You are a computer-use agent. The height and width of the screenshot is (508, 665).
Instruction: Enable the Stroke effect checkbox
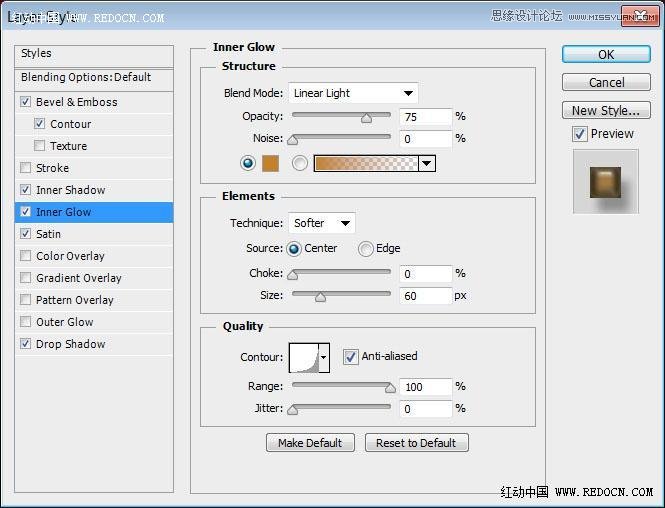pyautogui.click(x=26, y=168)
